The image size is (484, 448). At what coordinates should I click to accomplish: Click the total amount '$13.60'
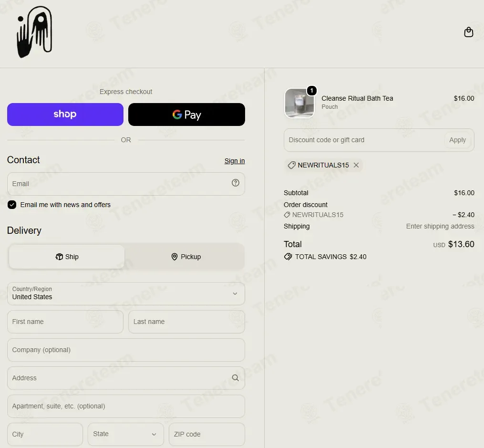point(461,244)
